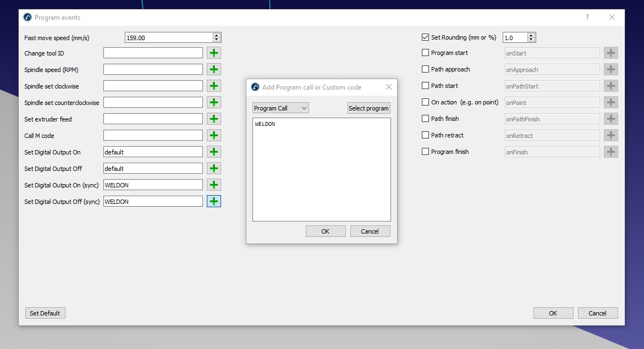Click the grey plus beside onApproach field

click(611, 69)
